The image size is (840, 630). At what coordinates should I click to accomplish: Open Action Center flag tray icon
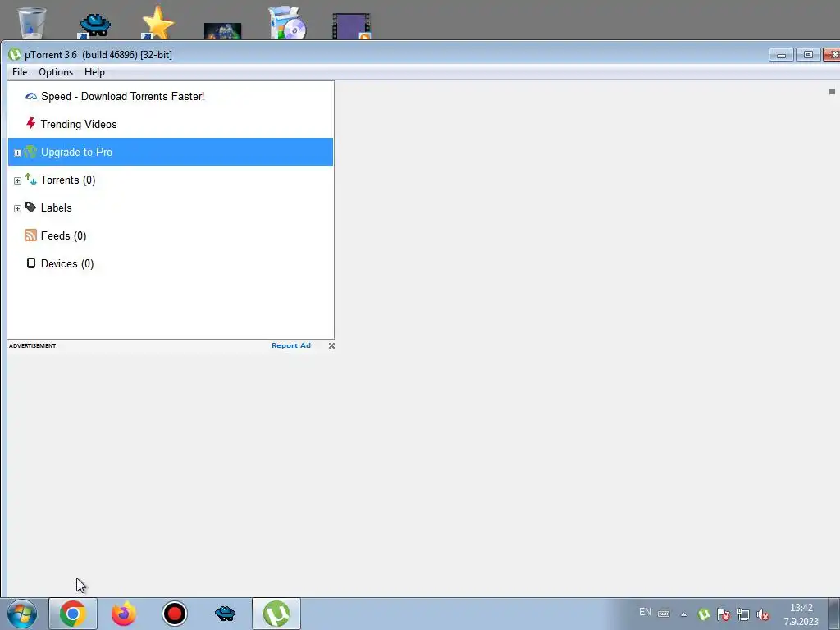[724, 614]
